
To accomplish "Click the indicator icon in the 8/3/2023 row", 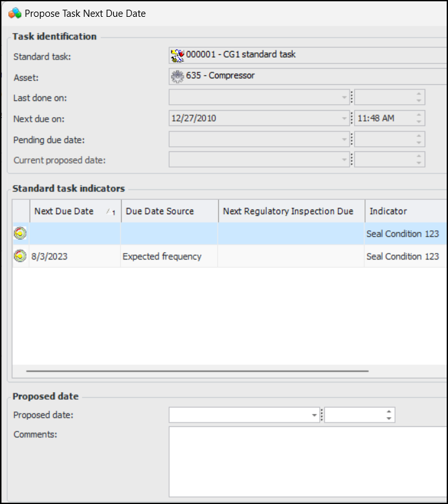I will point(20,256).
